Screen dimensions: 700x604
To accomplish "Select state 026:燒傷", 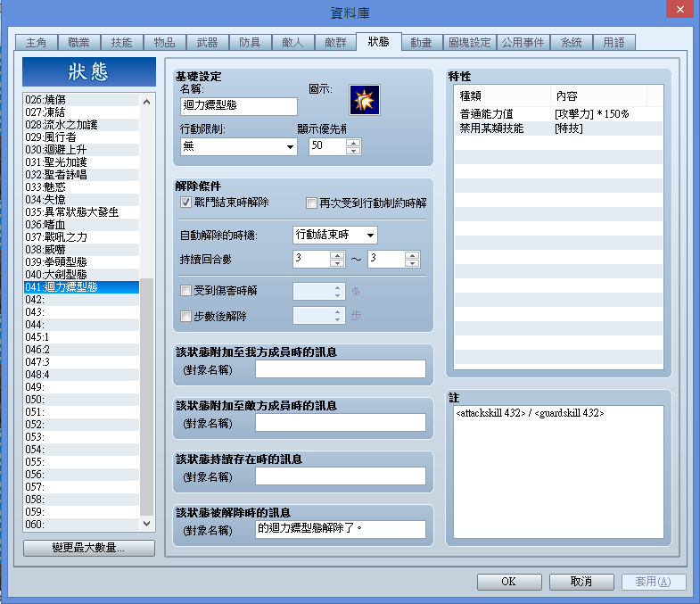I will click(82, 100).
